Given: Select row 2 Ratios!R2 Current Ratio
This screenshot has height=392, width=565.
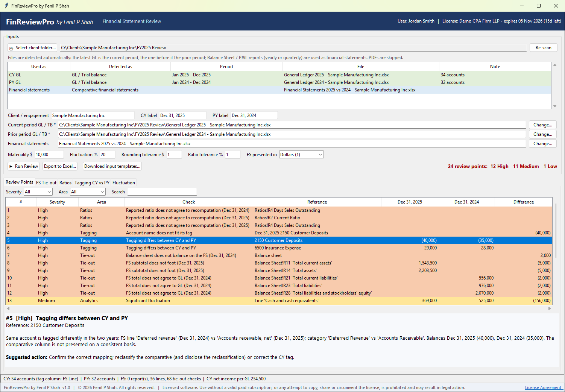Looking at the screenshot, I should 279,218.
